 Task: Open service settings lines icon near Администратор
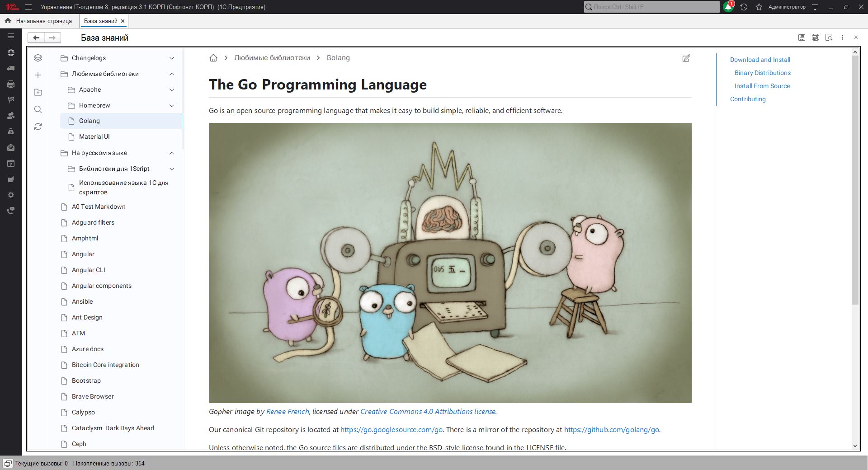coord(815,7)
